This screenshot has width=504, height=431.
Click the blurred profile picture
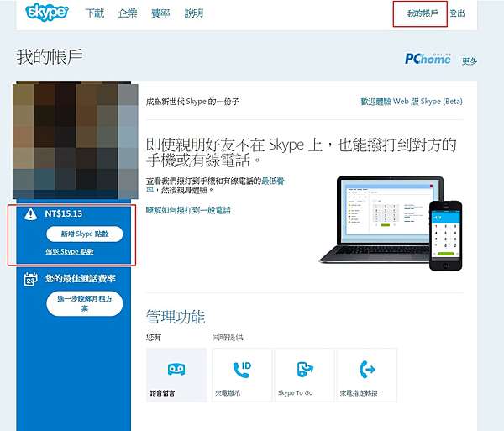pos(76,140)
